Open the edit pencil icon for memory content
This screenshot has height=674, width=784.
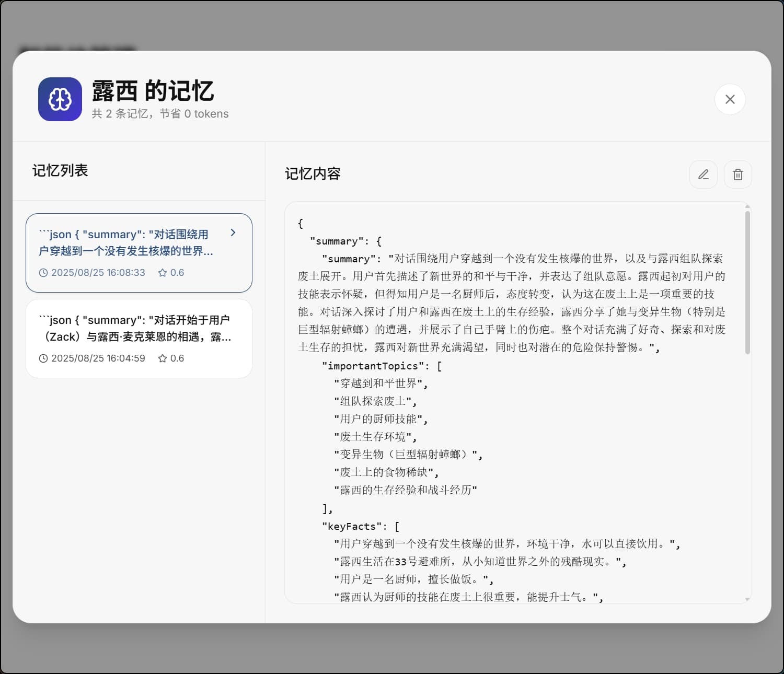(703, 175)
